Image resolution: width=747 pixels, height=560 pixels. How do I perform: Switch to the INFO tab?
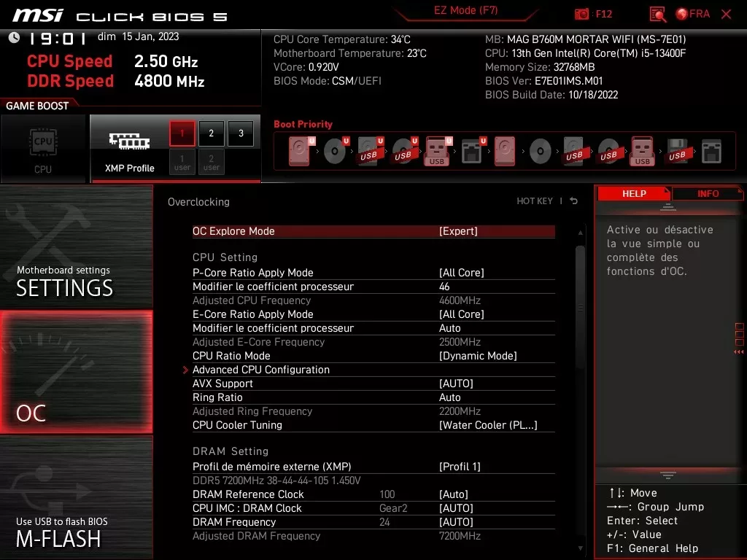[x=707, y=193]
